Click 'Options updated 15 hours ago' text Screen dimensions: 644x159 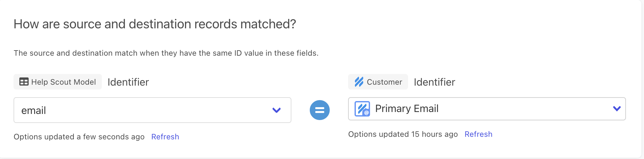coord(403,134)
